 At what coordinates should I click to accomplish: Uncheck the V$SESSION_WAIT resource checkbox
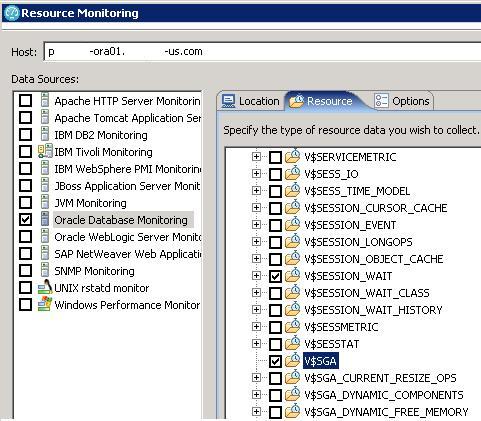(x=275, y=276)
